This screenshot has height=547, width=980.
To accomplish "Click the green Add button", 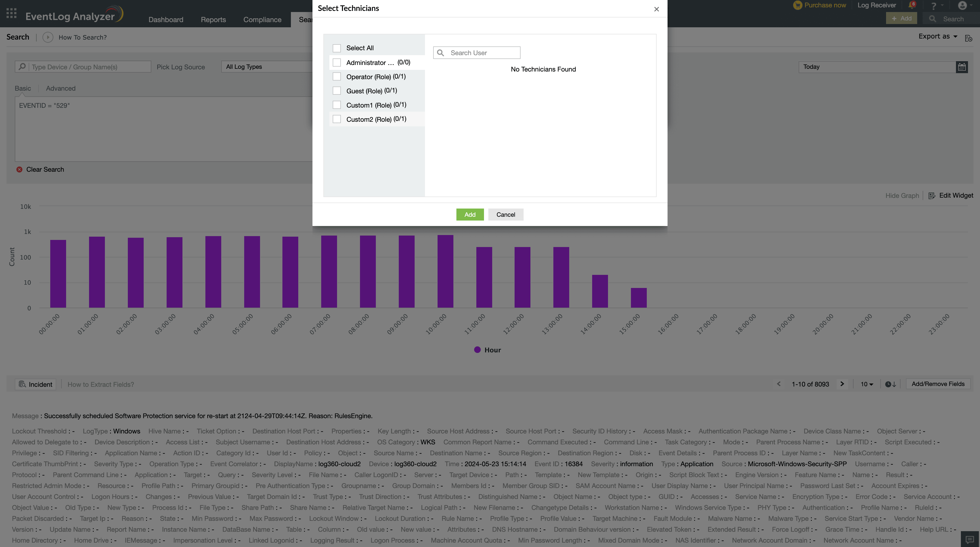I will 470,215.
